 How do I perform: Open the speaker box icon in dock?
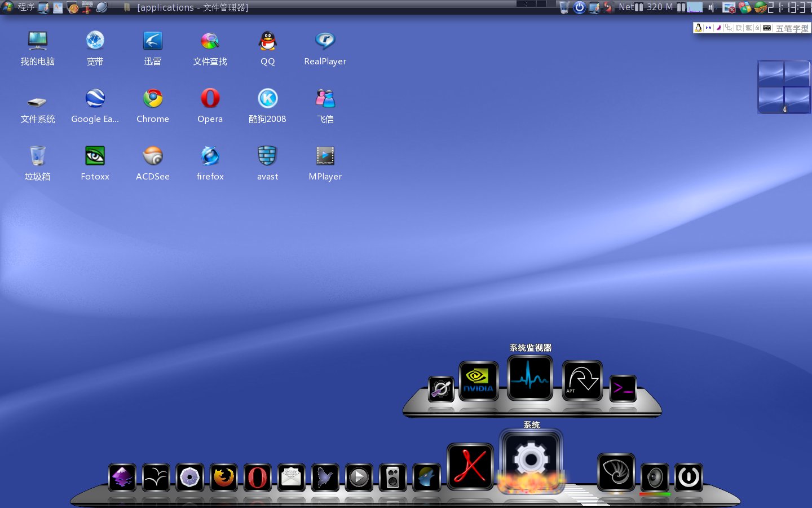(393, 478)
